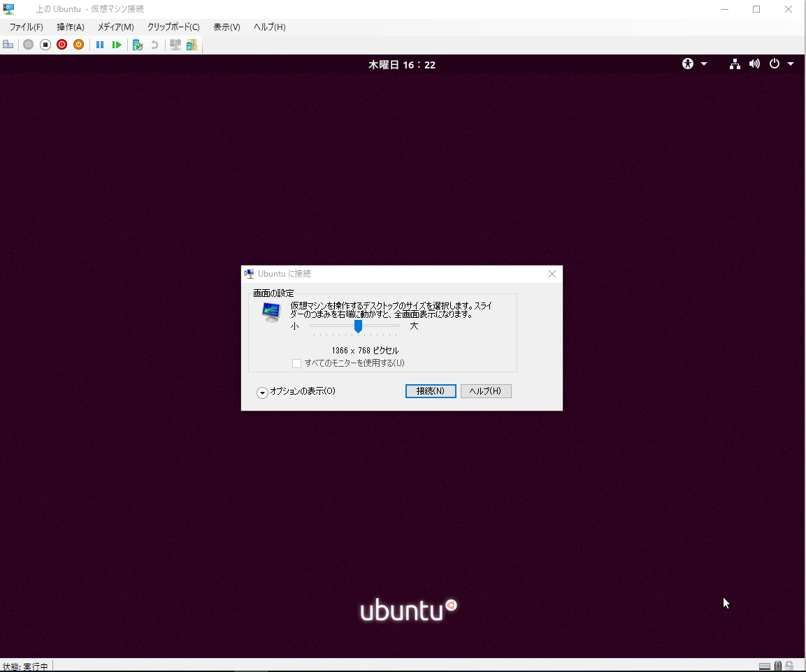Turn off the virtual machine
The height and width of the screenshot is (672, 806).
45,44
